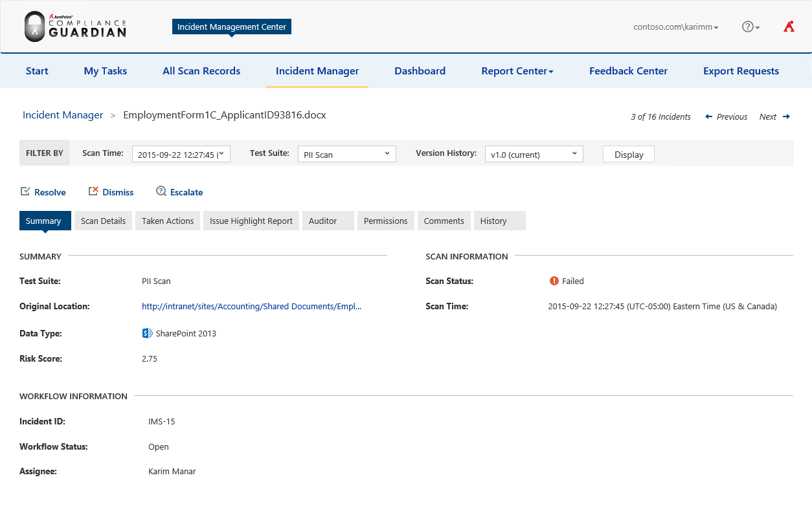812x515 pixels.
Task: Click the file name EmploymentForm1C_ApplicantID93816.docx
Action: coord(225,115)
